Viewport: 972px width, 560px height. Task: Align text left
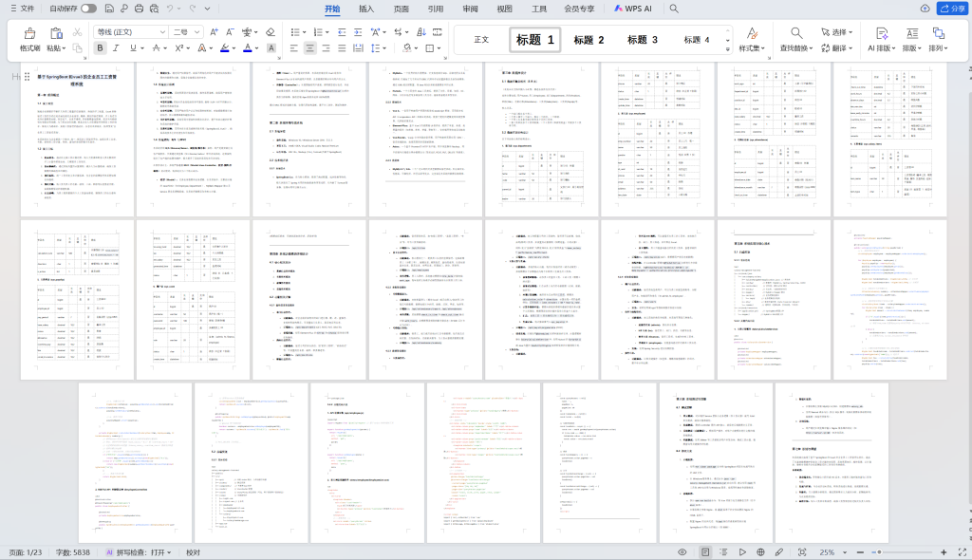click(294, 47)
